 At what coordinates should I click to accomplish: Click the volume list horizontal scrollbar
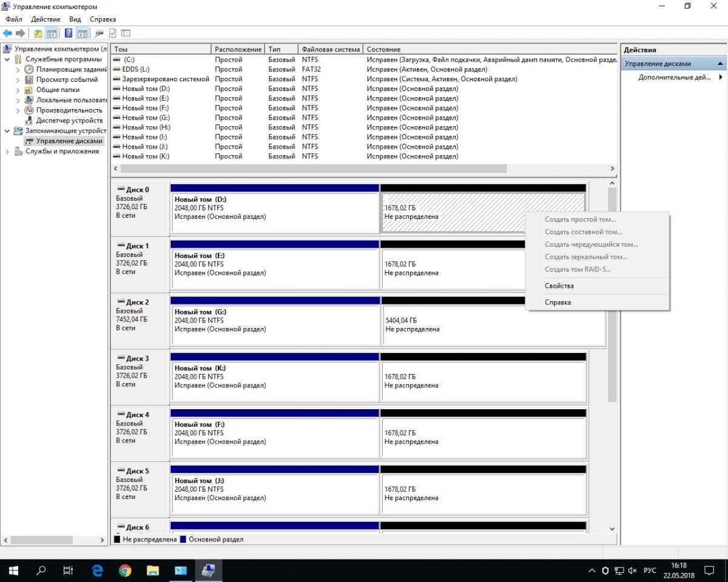[x=314, y=169]
